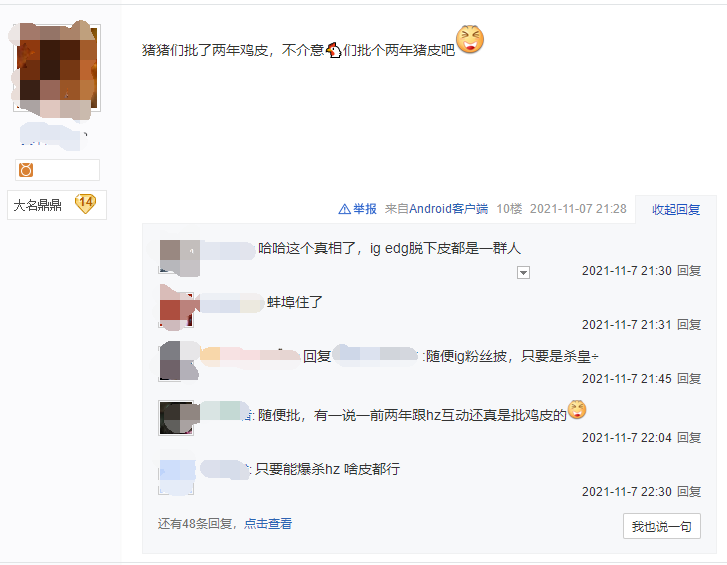Click the laughing emoji in main post
The width and height of the screenshot is (727, 565).
click(x=470, y=39)
